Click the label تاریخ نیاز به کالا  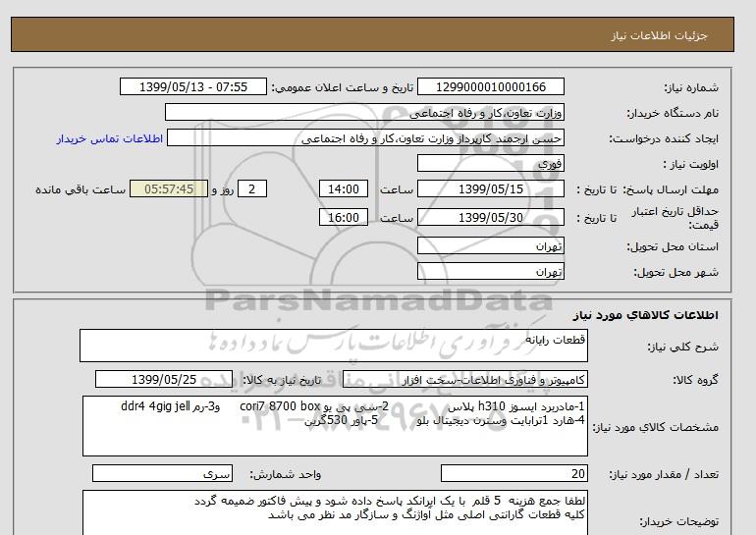coord(281,380)
